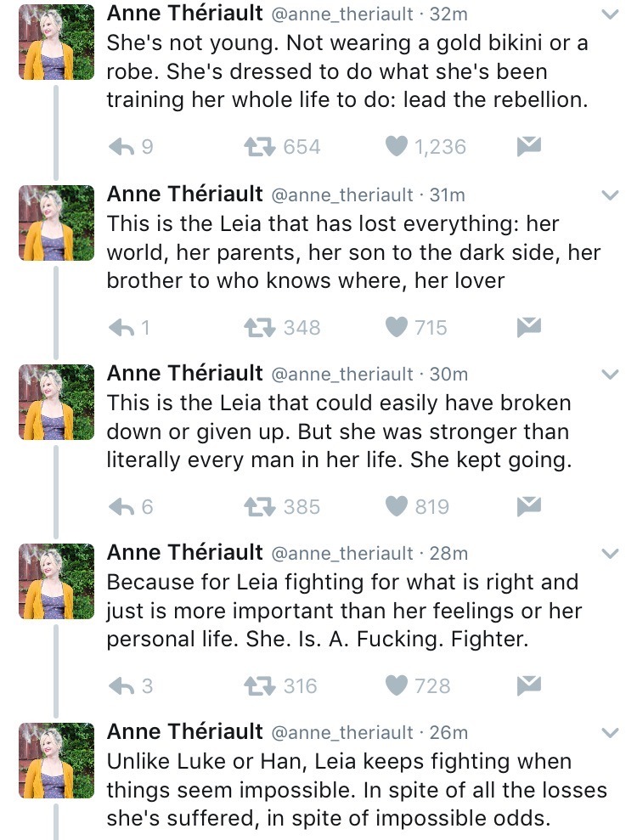Image resolution: width=637 pixels, height=840 pixels.
Task: Open the profile photo on the 26m tweet
Action: click(x=56, y=760)
